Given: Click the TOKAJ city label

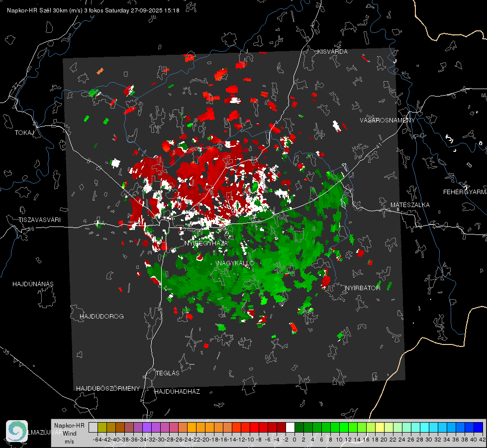Looking at the screenshot, I should pos(24,133).
